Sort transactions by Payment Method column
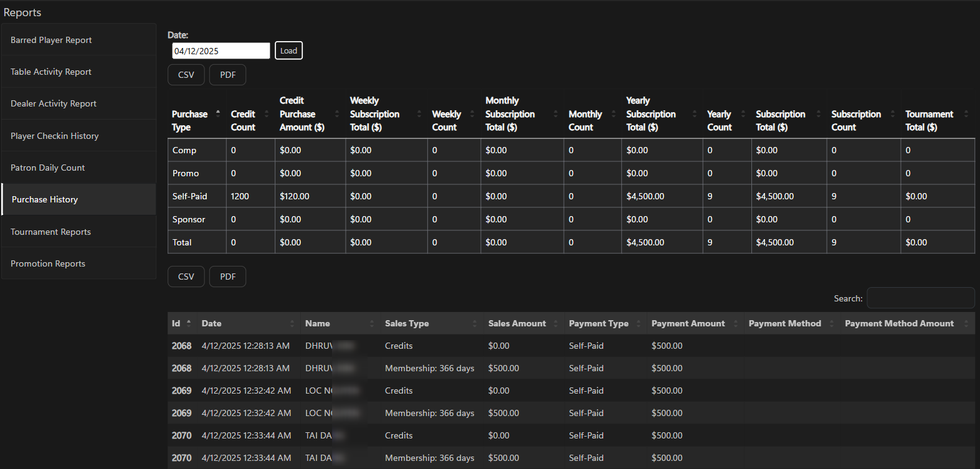Image resolution: width=980 pixels, height=469 pixels. pyautogui.click(x=784, y=323)
